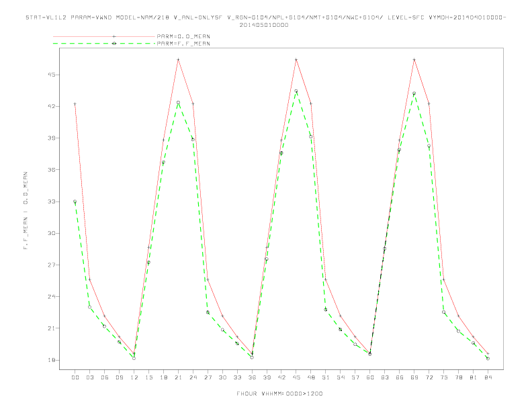Click the y-axis tick label 36
This screenshot has width=532, height=411.
(52, 169)
